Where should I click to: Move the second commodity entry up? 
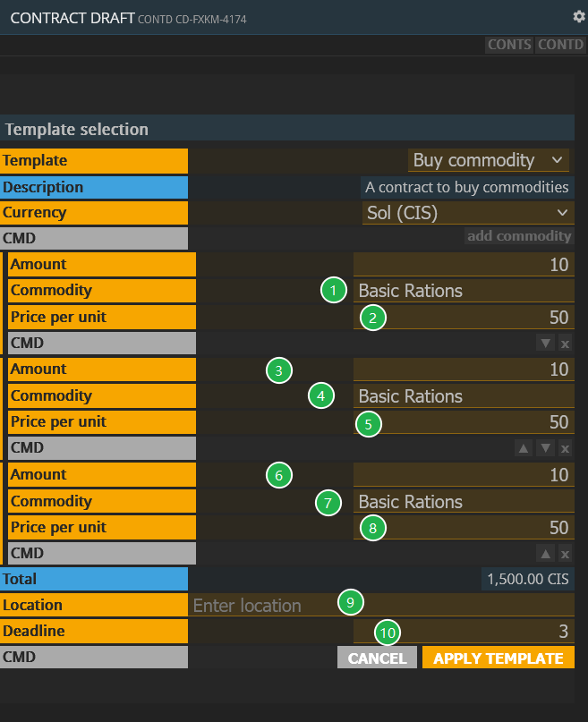coord(524,448)
